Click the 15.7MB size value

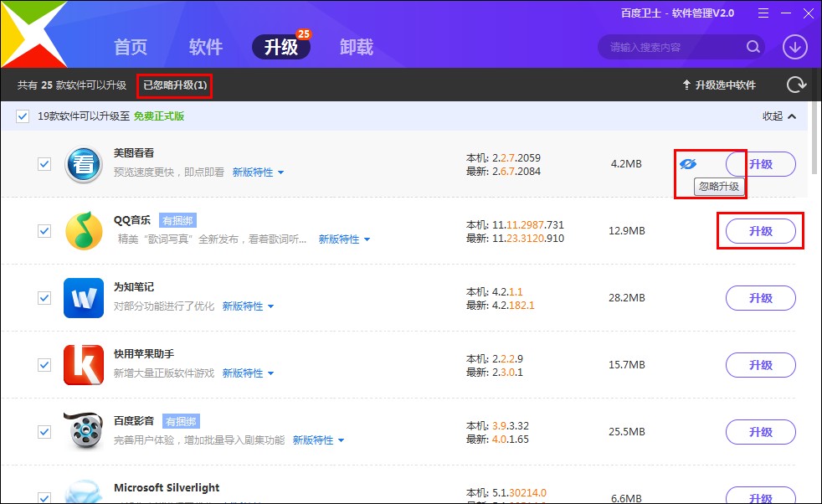(x=626, y=364)
